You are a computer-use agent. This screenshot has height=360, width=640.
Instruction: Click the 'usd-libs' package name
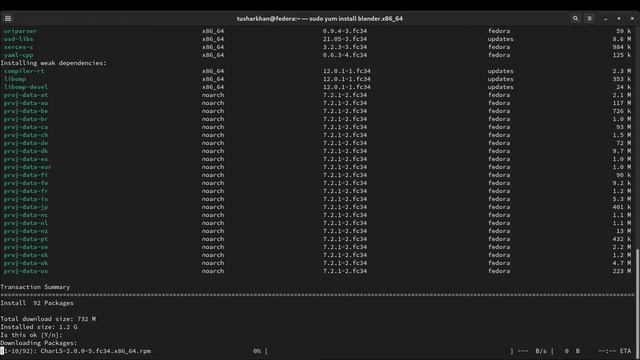coord(18,39)
